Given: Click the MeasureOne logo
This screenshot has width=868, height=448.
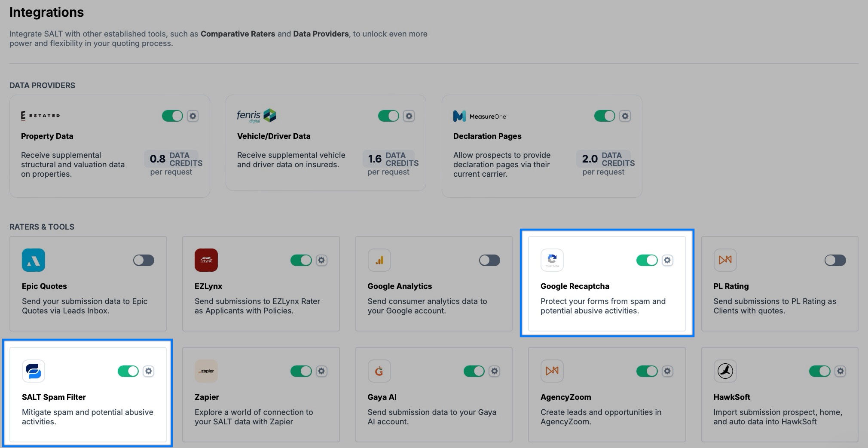Looking at the screenshot, I should (x=480, y=116).
